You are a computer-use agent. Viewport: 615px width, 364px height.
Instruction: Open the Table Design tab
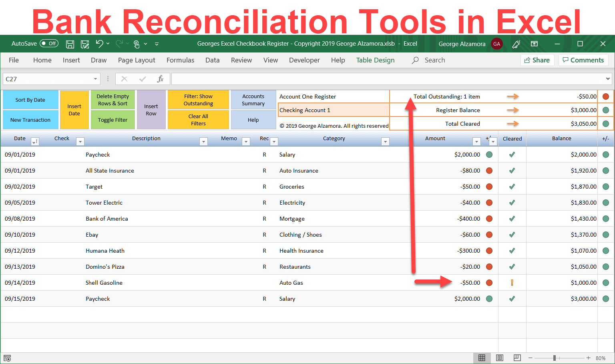375,60
